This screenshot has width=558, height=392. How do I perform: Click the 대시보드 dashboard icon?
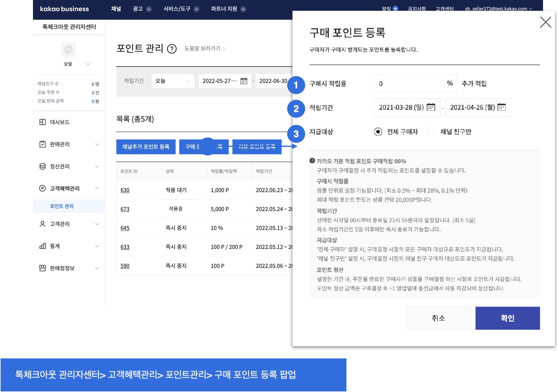(x=43, y=122)
